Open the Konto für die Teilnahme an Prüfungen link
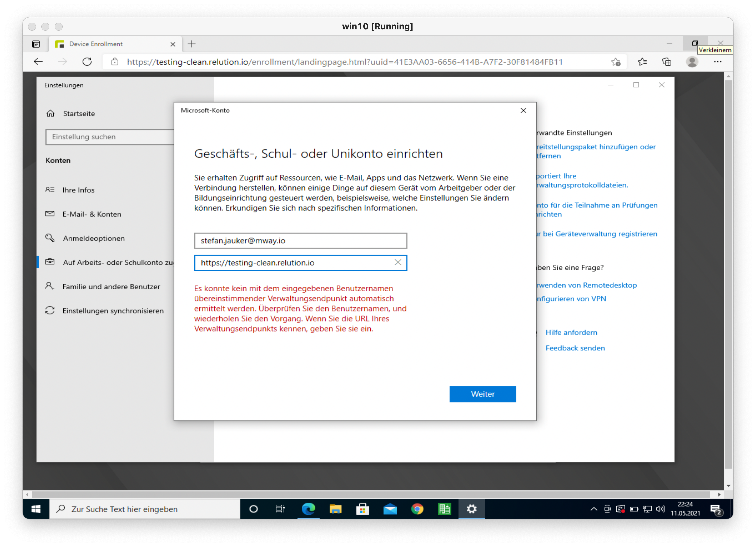Viewport: 756px width, 547px height. tap(597, 209)
